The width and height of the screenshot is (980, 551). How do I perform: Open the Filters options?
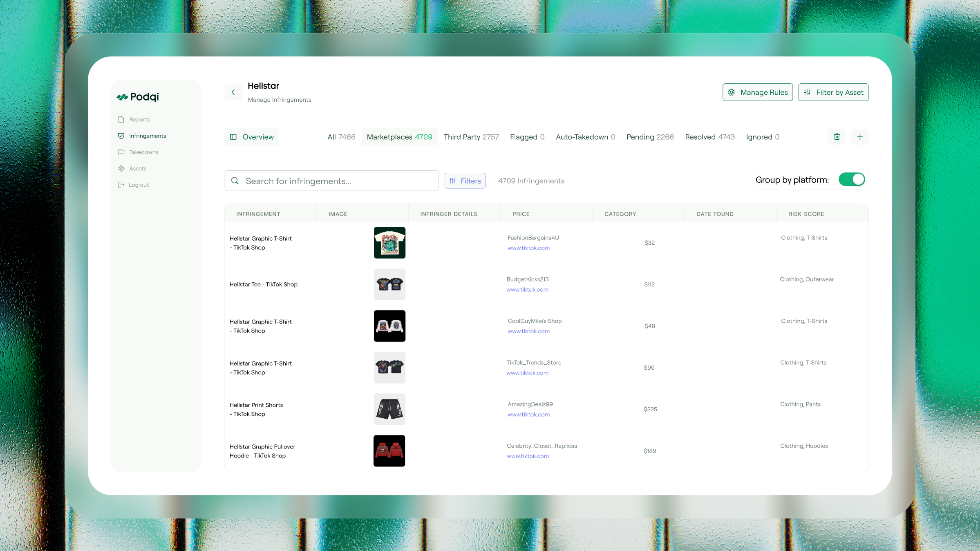(465, 181)
